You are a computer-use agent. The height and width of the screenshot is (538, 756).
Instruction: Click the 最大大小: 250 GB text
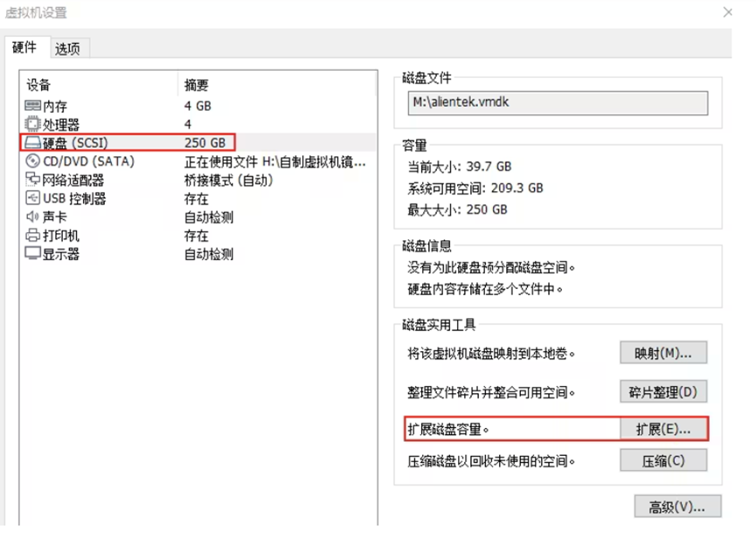tap(458, 210)
